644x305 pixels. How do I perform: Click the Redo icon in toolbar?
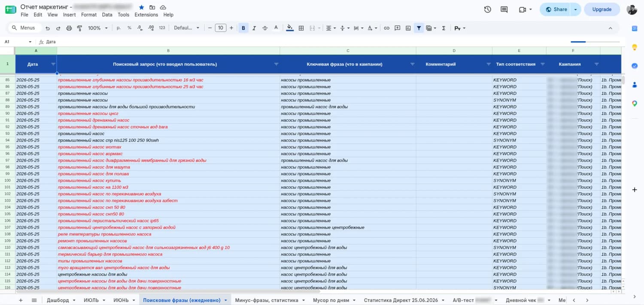click(x=58, y=28)
